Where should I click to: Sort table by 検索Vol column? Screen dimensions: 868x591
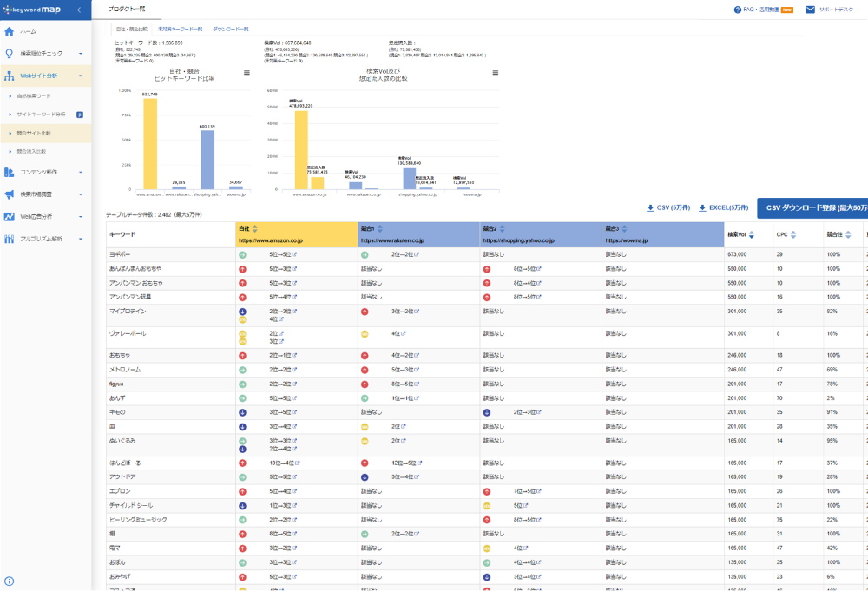pyautogui.click(x=752, y=235)
